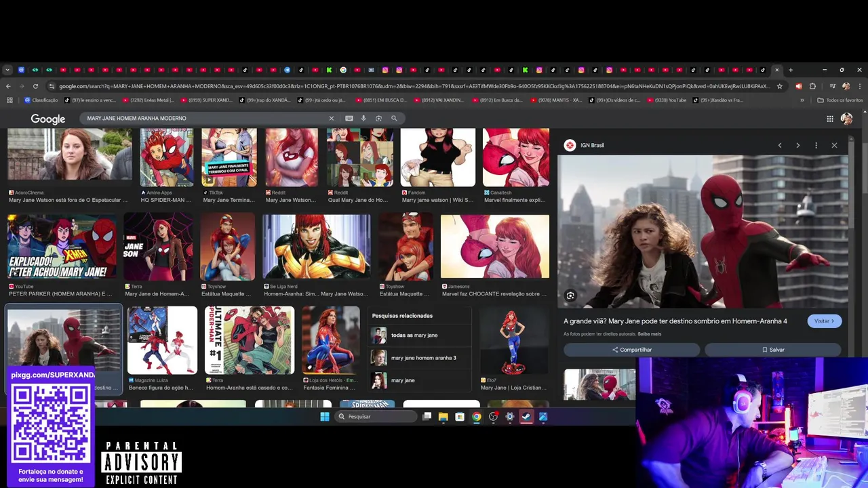Image resolution: width=868 pixels, height=488 pixels.
Task: Open the TikTok Mary Jane Termina thumbnail
Action: pos(229,157)
